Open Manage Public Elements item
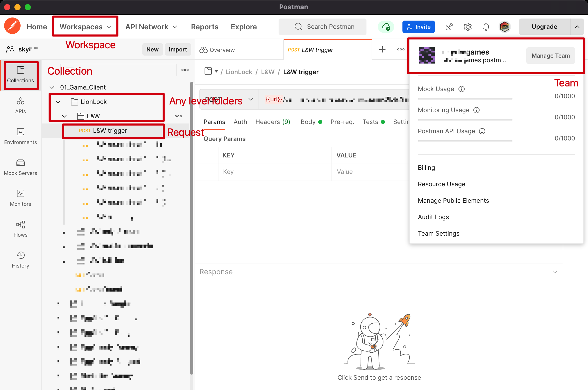588x390 pixels. click(453, 201)
